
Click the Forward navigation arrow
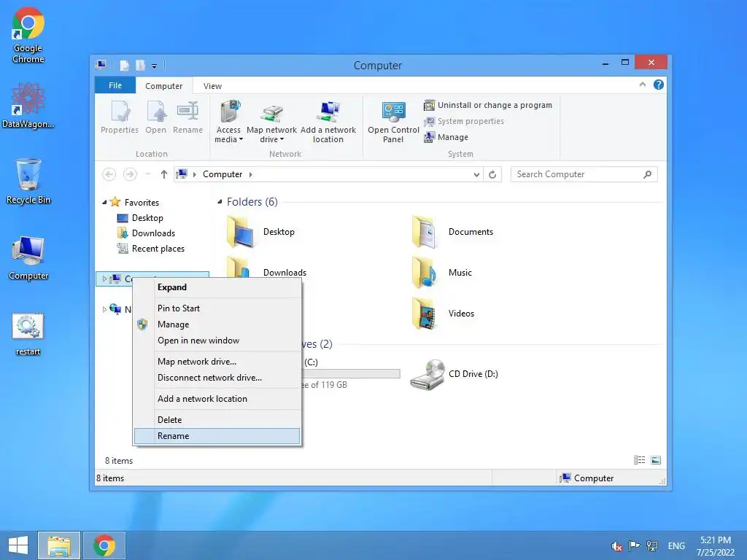[130, 174]
